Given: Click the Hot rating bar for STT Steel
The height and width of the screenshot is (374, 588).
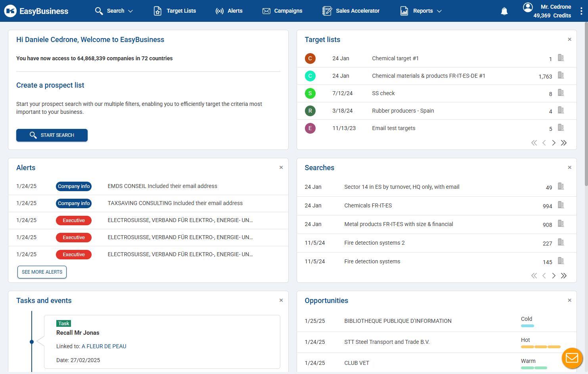Looking at the screenshot, I should (x=540, y=347).
